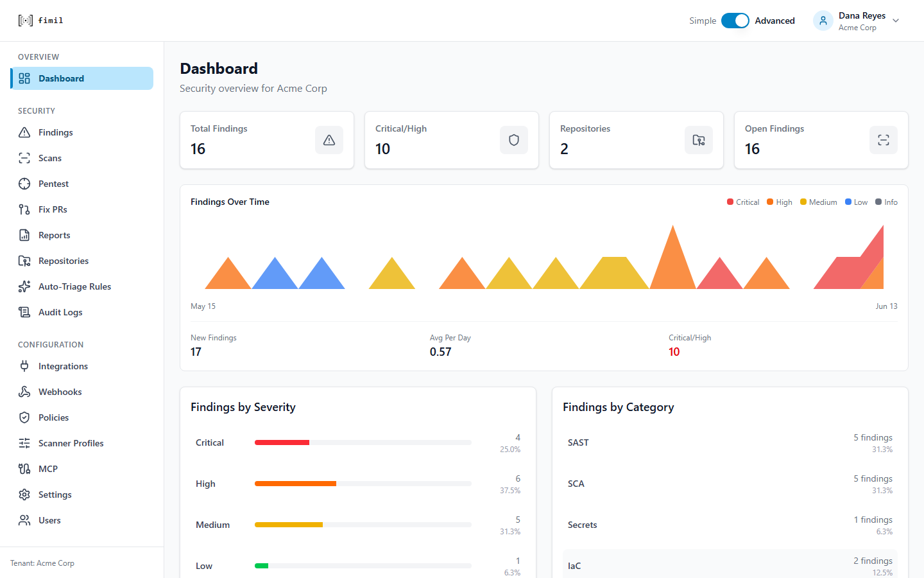The width and height of the screenshot is (924, 578).
Task: Select Advanced mode label
Action: [774, 21]
